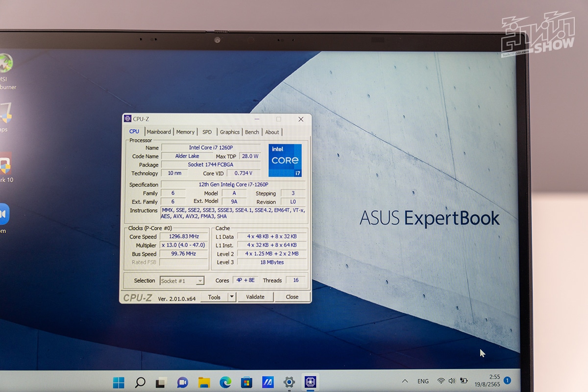This screenshot has height=392, width=588.
Task: Click the Validate button
Action: pos(255,297)
